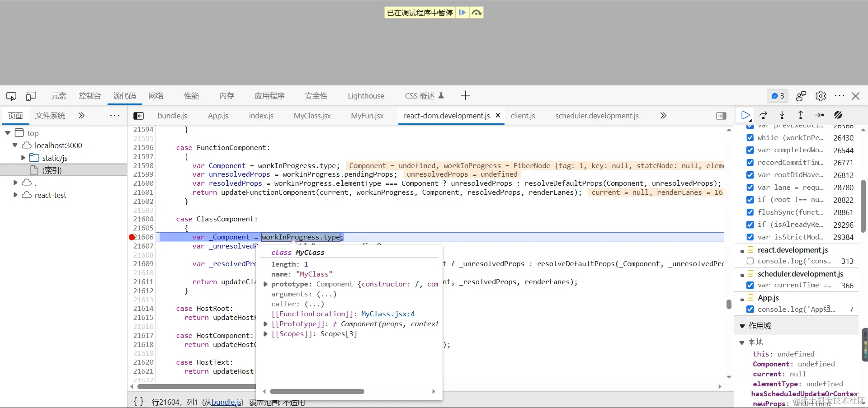The width and height of the screenshot is (868, 408).
Task: Step over next call in paused overlay
Action: [x=476, y=13]
